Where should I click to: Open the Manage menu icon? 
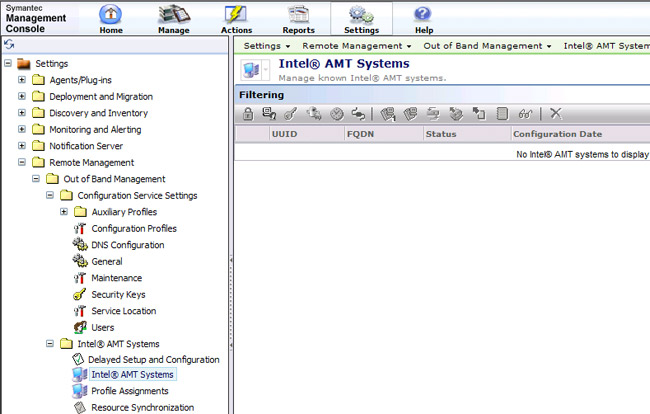[x=173, y=15]
